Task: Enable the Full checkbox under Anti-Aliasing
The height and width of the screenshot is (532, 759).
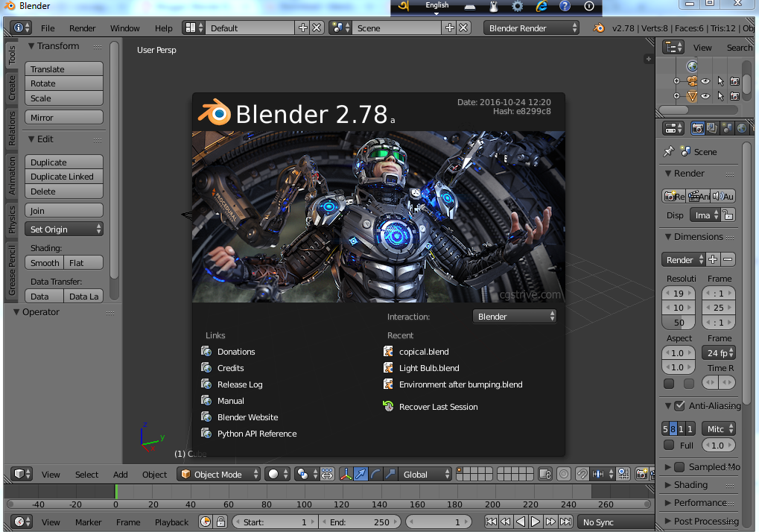Action: [669, 445]
